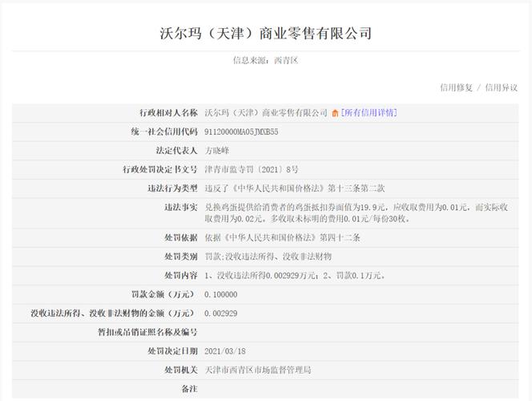Click the 法定代表人 label
This screenshot has width=532, height=401.
[177, 151]
